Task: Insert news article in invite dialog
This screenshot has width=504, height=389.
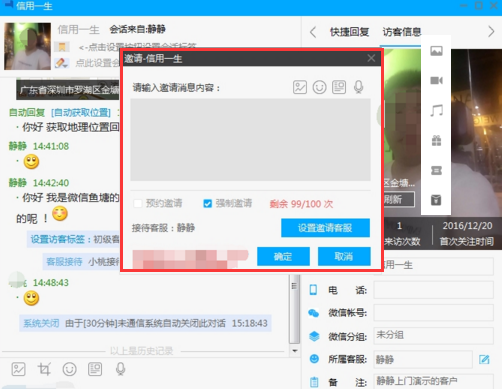Action: 339,87
